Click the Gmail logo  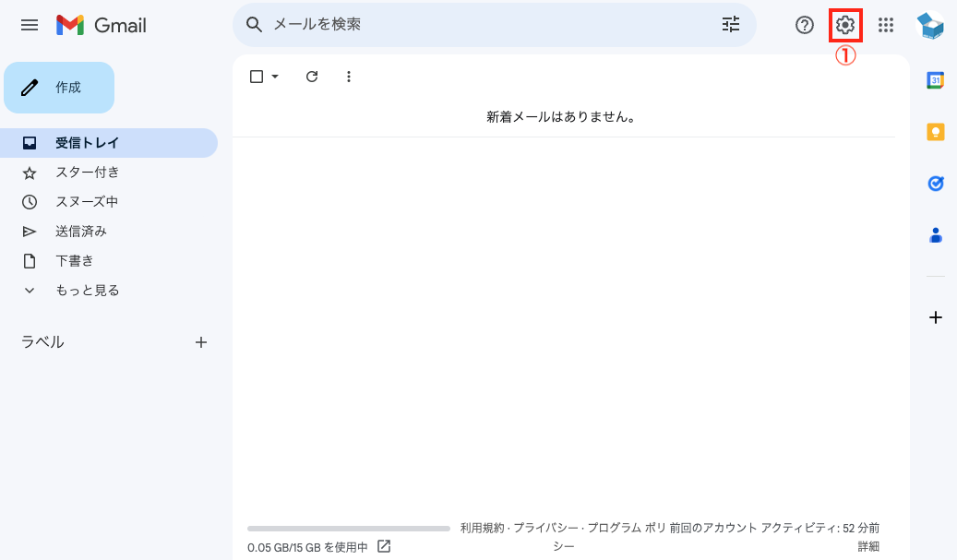102,25
